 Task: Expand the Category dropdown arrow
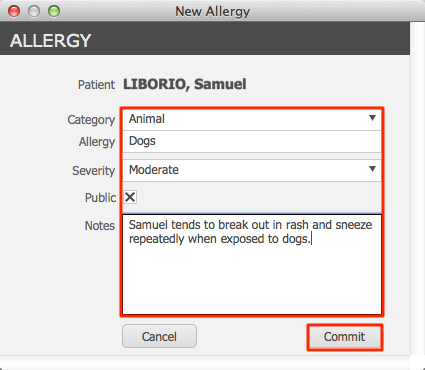[372, 118]
